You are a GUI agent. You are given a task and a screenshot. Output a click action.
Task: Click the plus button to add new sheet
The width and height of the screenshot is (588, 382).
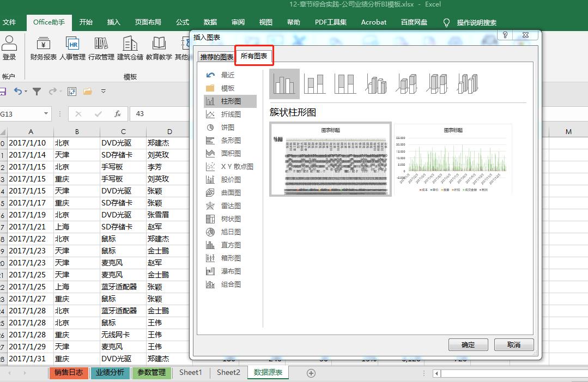tap(311, 373)
